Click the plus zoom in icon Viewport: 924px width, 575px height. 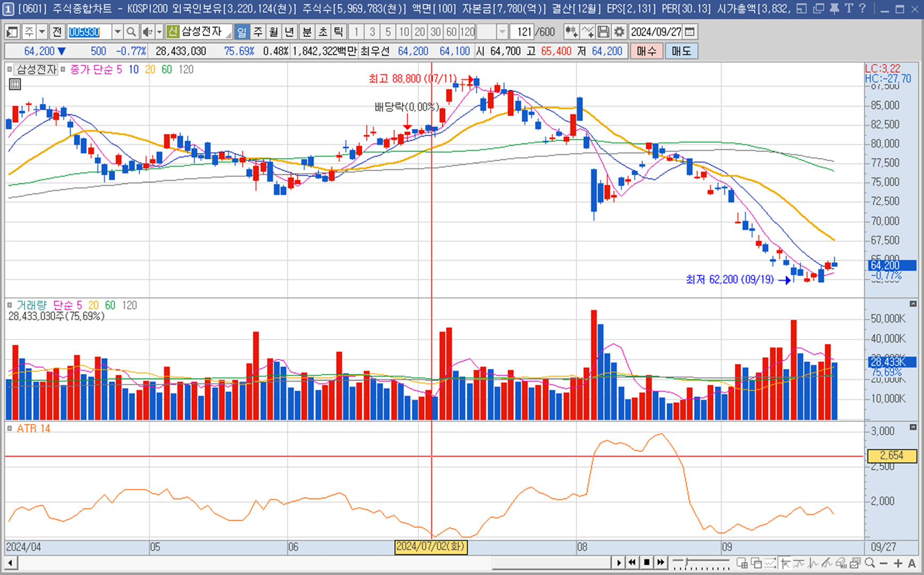(x=898, y=563)
